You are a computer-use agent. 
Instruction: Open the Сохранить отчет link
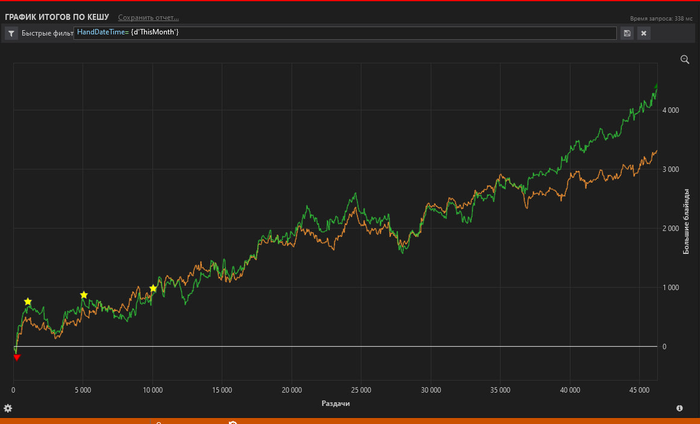(148, 17)
